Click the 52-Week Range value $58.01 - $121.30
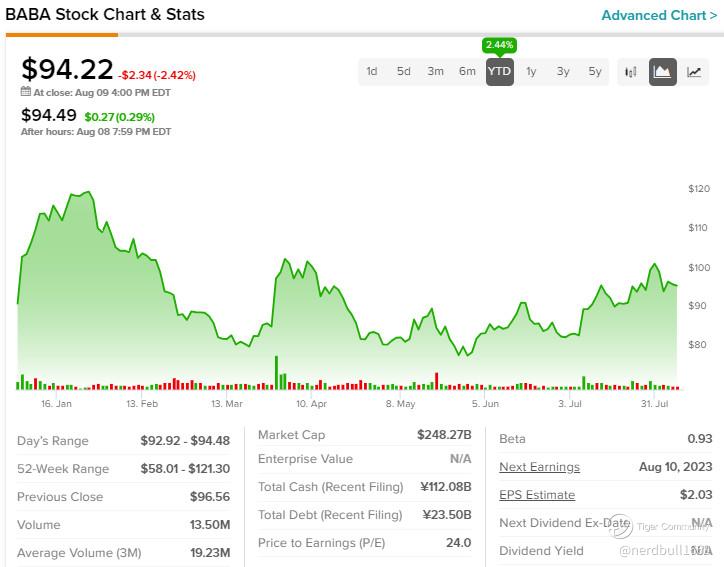The width and height of the screenshot is (724, 567). [x=185, y=469]
